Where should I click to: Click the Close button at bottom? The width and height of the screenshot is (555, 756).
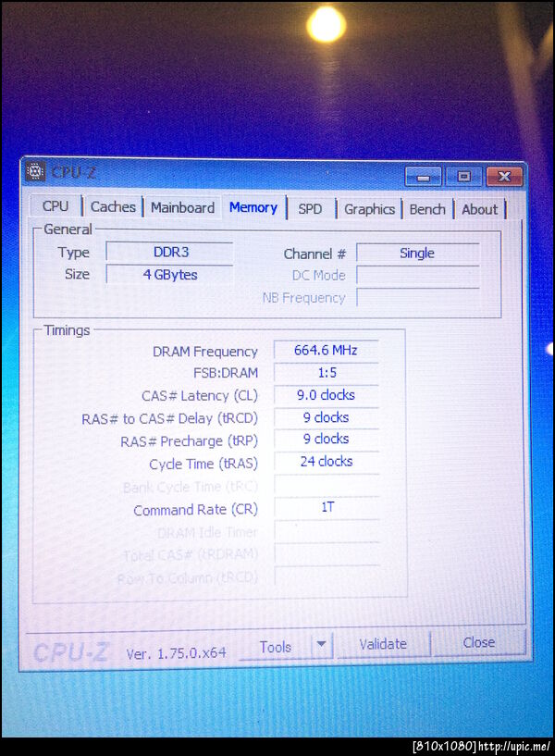[479, 642]
